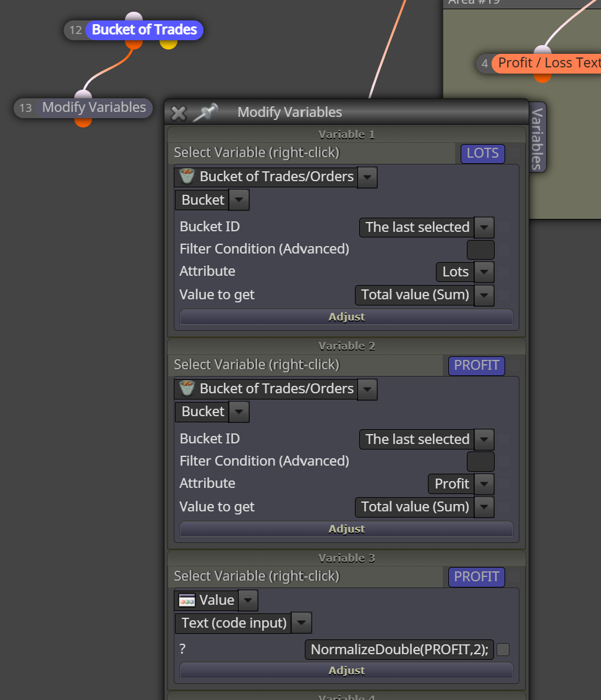Toggle checkbox beside Variable 1 Filter Condition

[x=505, y=250]
